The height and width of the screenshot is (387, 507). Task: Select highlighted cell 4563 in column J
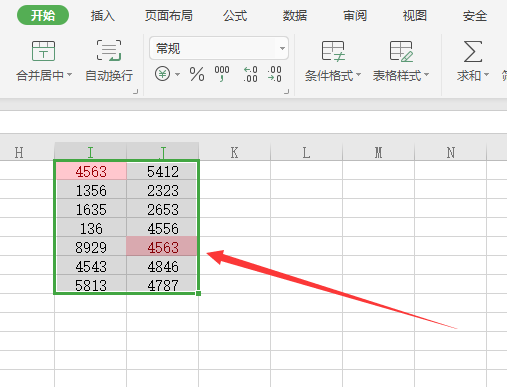[163, 247]
